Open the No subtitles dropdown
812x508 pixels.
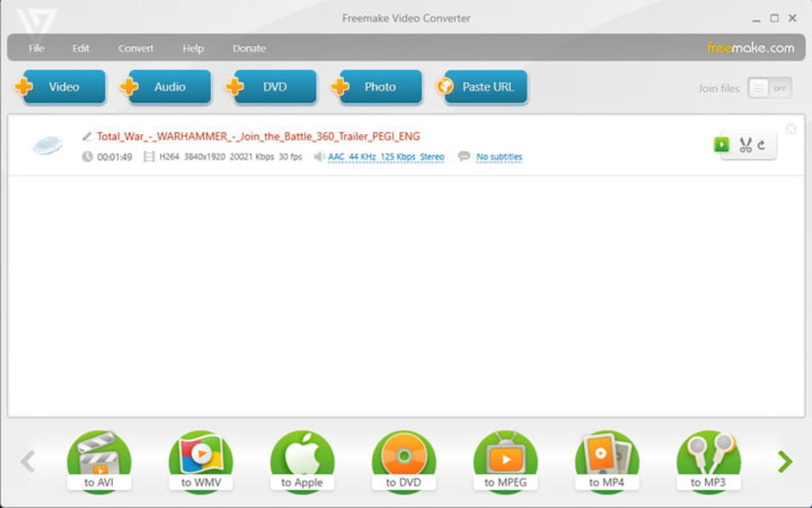pos(499,157)
